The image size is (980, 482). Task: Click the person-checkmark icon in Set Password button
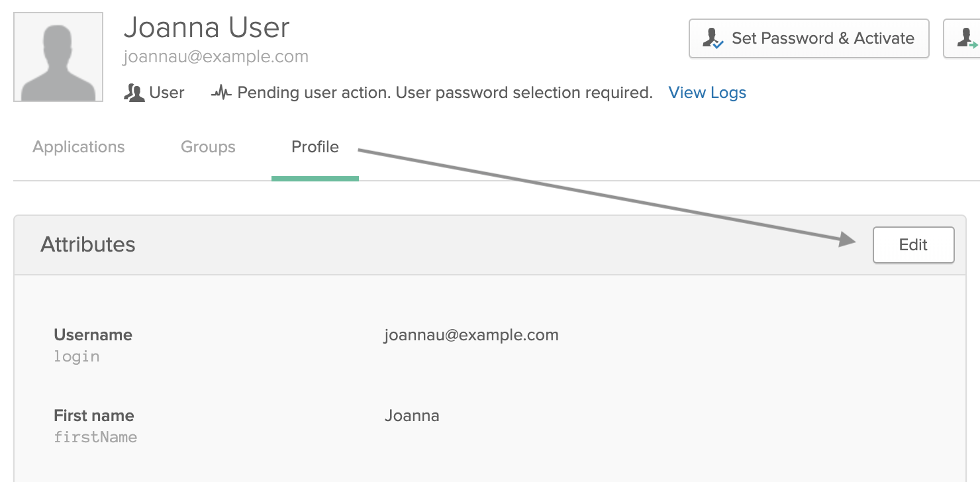[x=713, y=38]
